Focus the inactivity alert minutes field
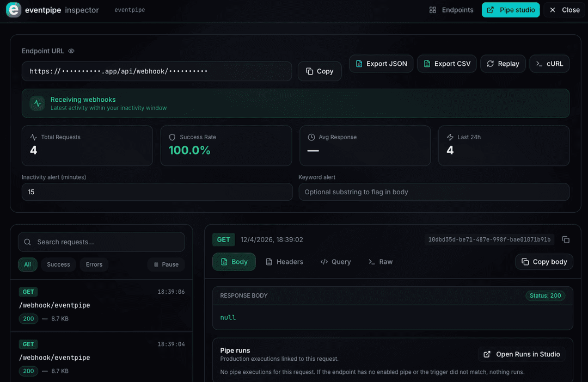 tap(157, 192)
